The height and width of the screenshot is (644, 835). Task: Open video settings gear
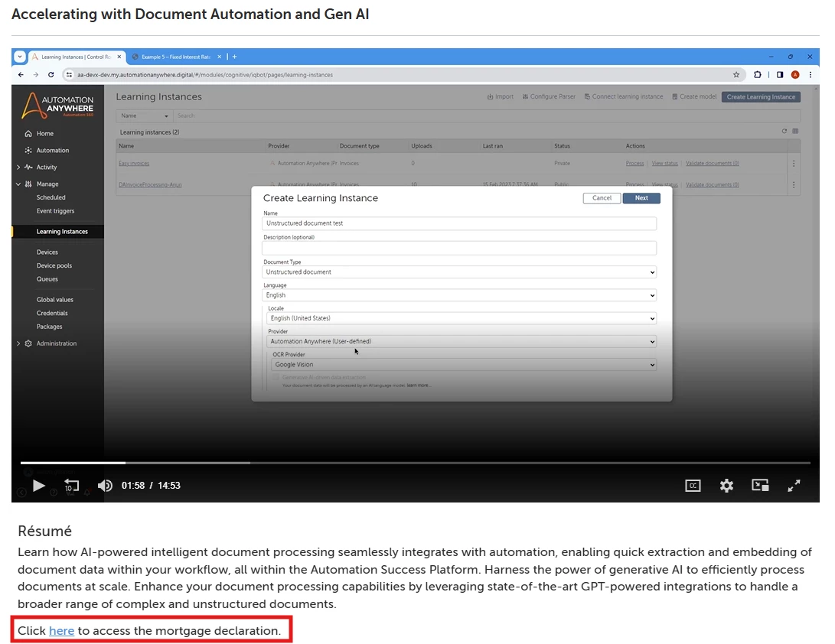click(726, 486)
